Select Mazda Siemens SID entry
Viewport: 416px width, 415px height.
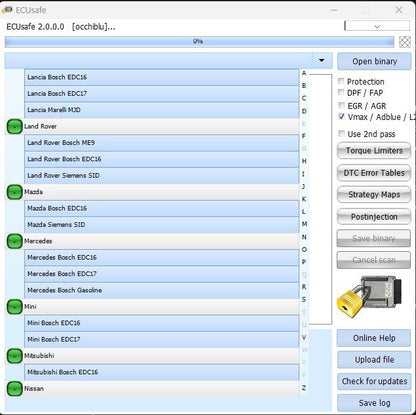(x=162, y=225)
